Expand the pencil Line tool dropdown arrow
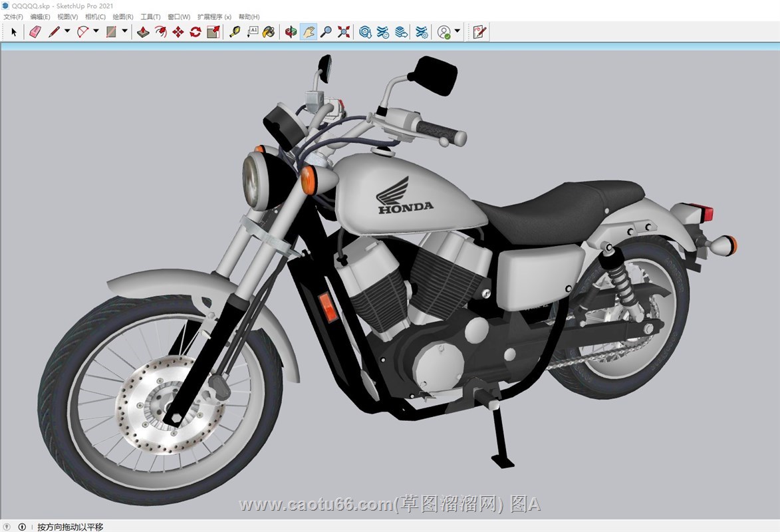The image size is (780, 532). [x=67, y=31]
